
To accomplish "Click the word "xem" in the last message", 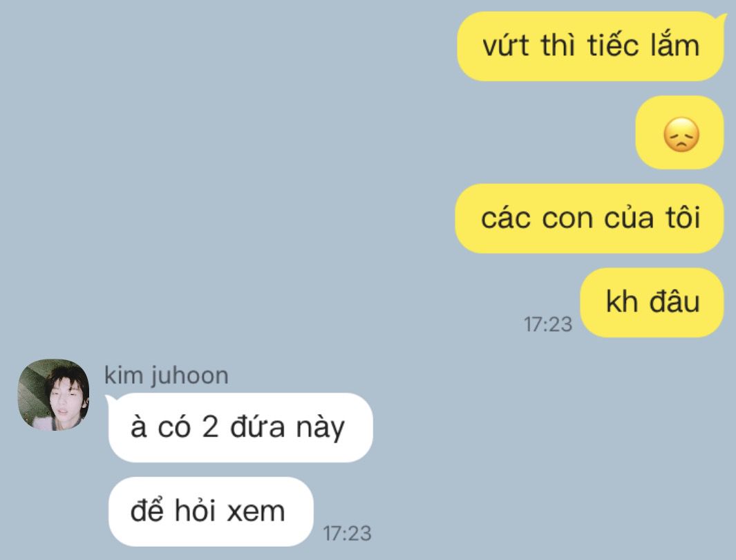I will [x=256, y=511].
